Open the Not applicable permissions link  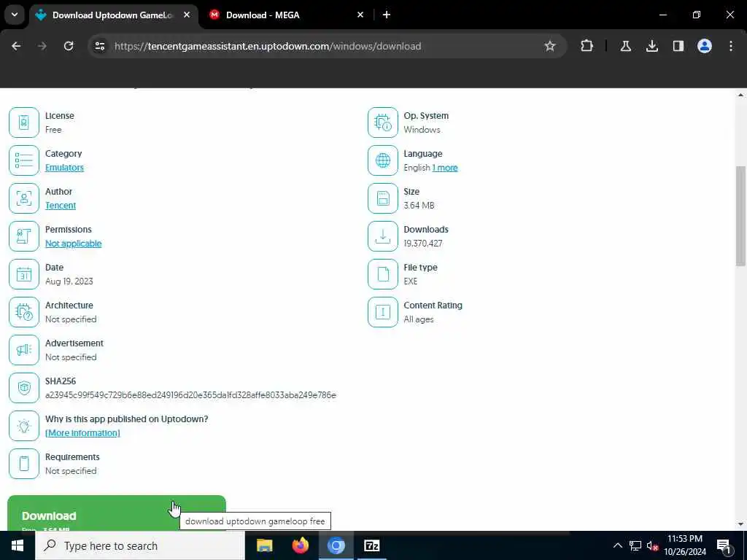(x=74, y=244)
